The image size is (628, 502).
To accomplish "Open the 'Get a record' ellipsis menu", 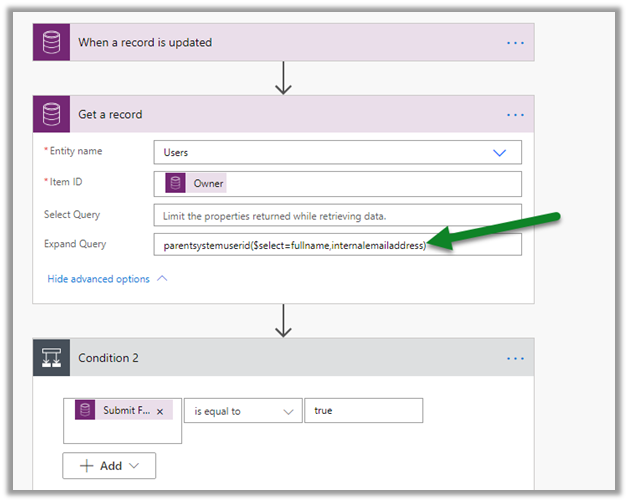I will 515,115.
